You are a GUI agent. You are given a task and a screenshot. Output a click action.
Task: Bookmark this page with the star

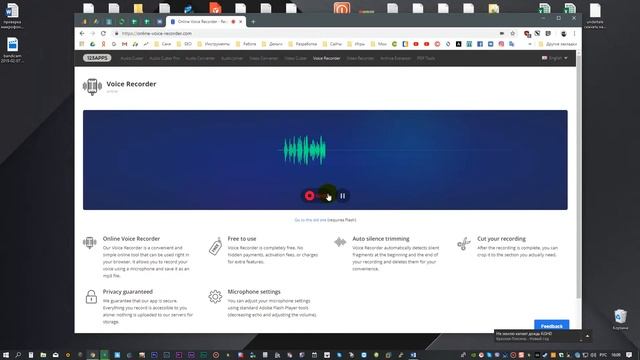(513, 33)
